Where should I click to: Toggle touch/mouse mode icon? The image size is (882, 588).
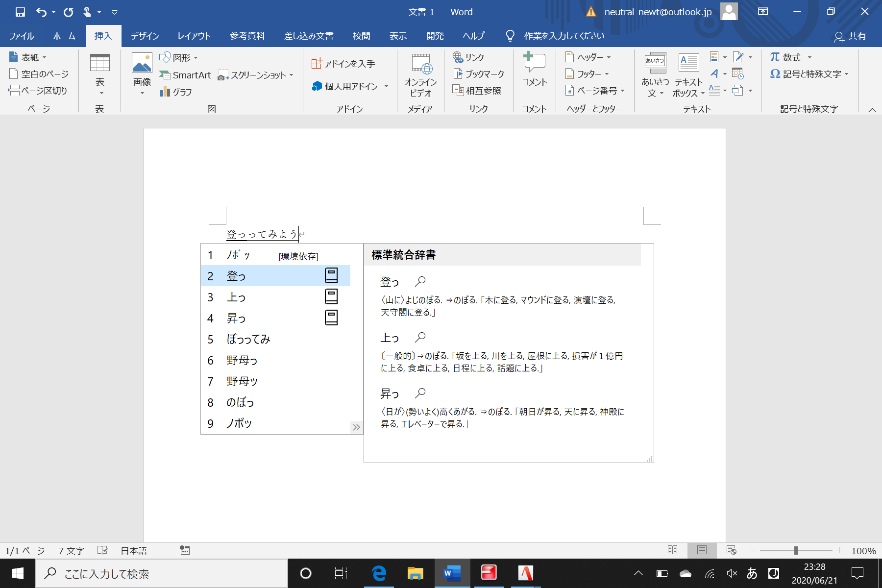[x=87, y=12]
